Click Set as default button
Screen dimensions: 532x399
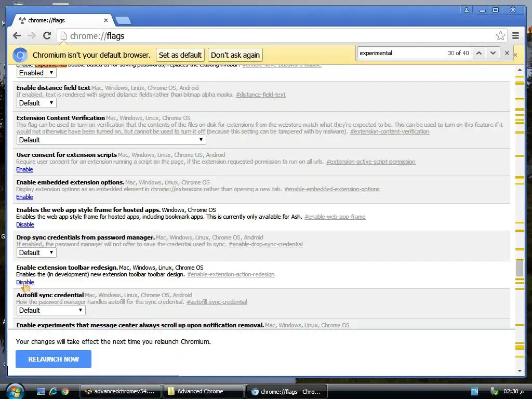pos(180,55)
